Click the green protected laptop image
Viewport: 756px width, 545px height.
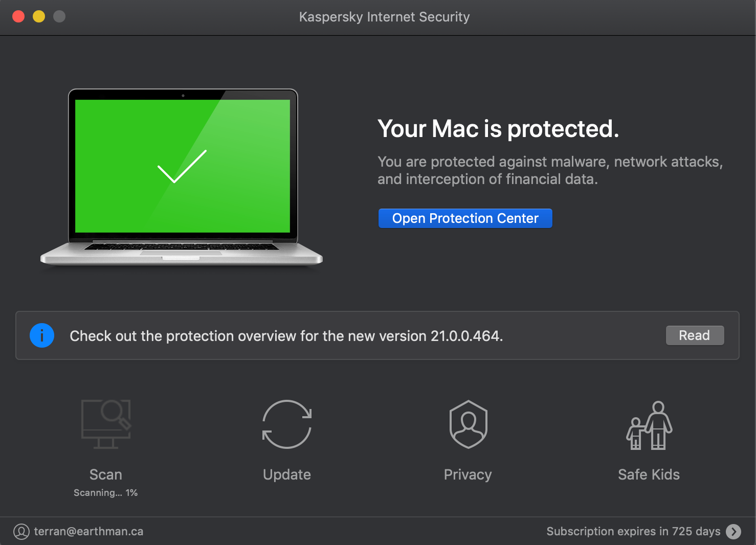click(182, 176)
